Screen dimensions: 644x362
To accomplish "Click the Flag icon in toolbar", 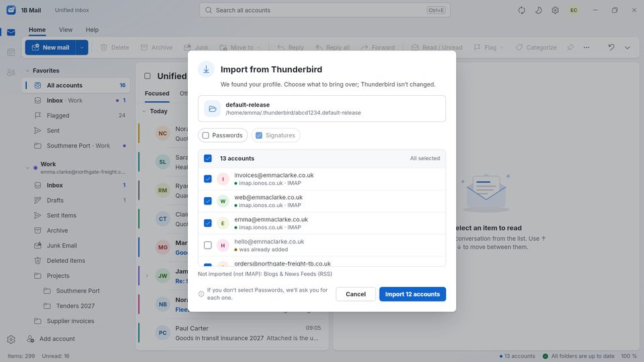I will pyautogui.click(x=477, y=48).
